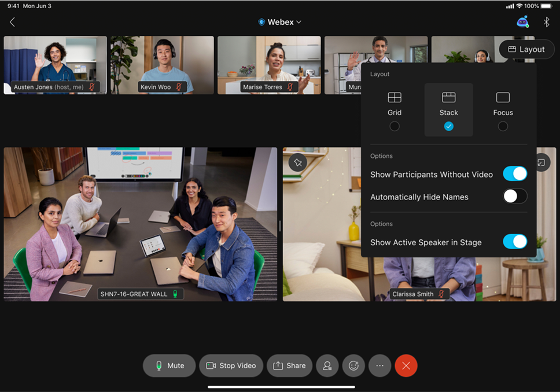Select Kevin Woo's video thumbnail
The height and width of the screenshot is (392, 560).
tap(162, 65)
